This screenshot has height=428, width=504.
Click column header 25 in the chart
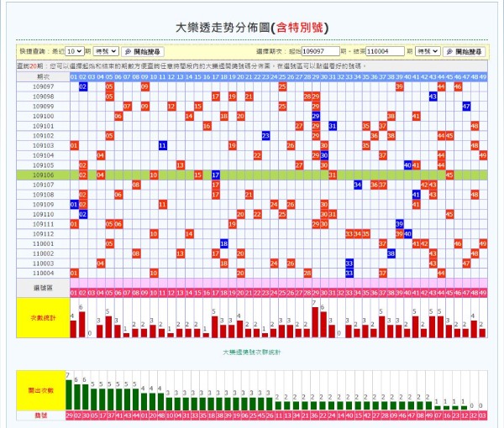(282, 76)
